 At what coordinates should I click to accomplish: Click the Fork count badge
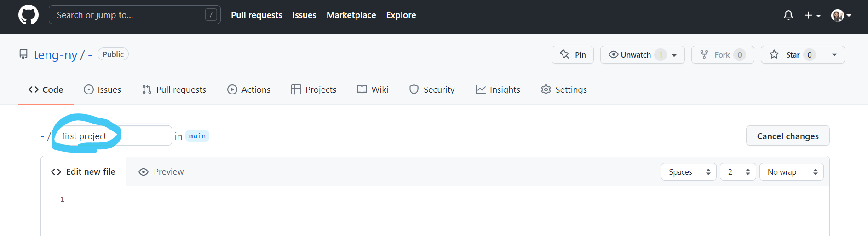pos(740,55)
